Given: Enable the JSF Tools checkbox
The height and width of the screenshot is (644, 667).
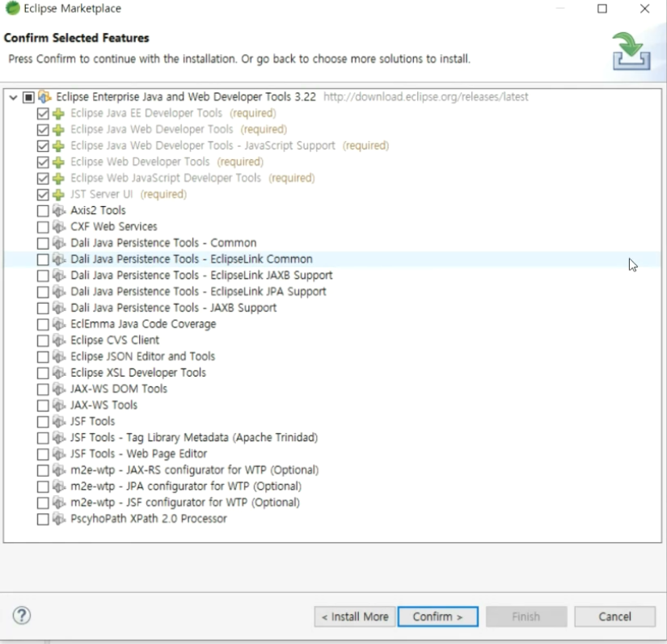Looking at the screenshot, I should point(43,422).
